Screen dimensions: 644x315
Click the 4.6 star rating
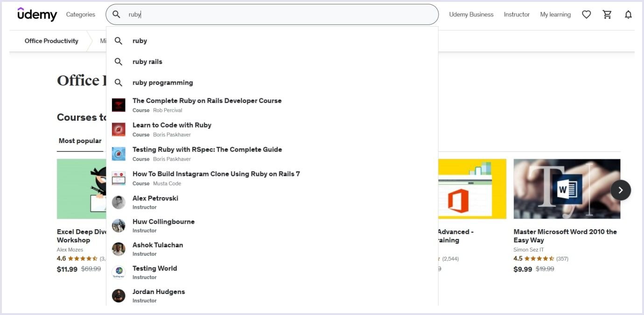(x=77, y=259)
